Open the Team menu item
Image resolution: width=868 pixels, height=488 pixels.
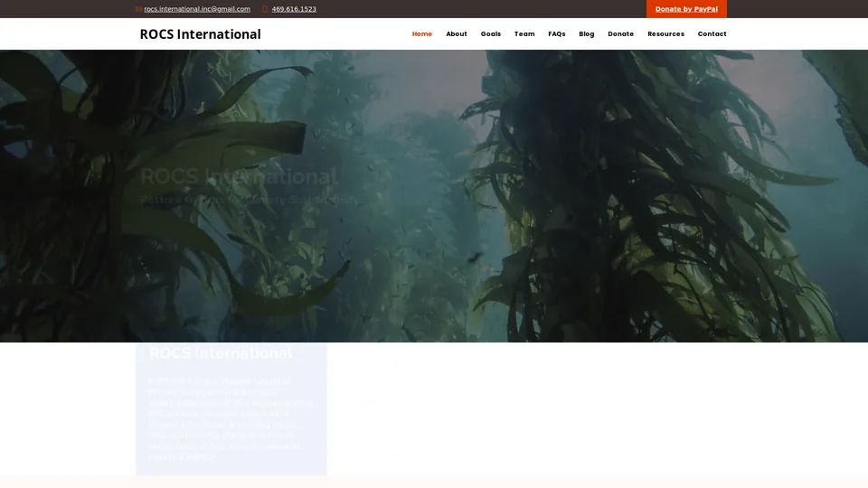click(524, 33)
